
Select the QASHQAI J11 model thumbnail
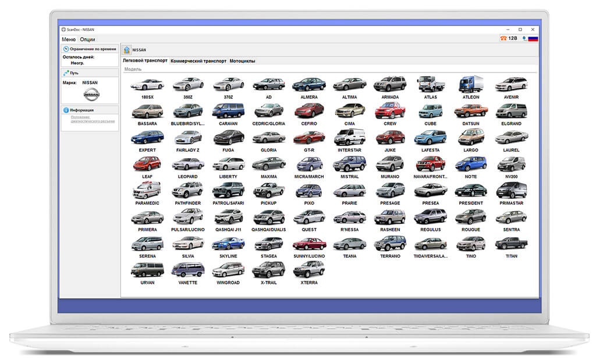228,220
